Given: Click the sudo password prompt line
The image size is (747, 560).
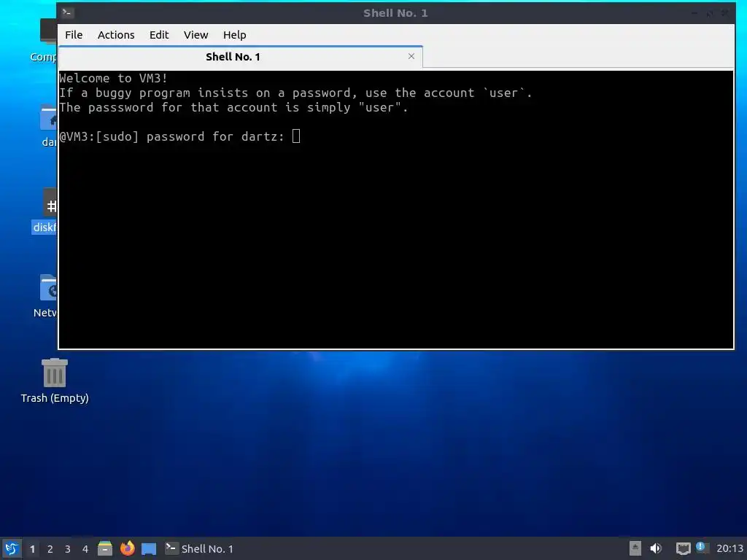Looking at the screenshot, I should [179, 136].
